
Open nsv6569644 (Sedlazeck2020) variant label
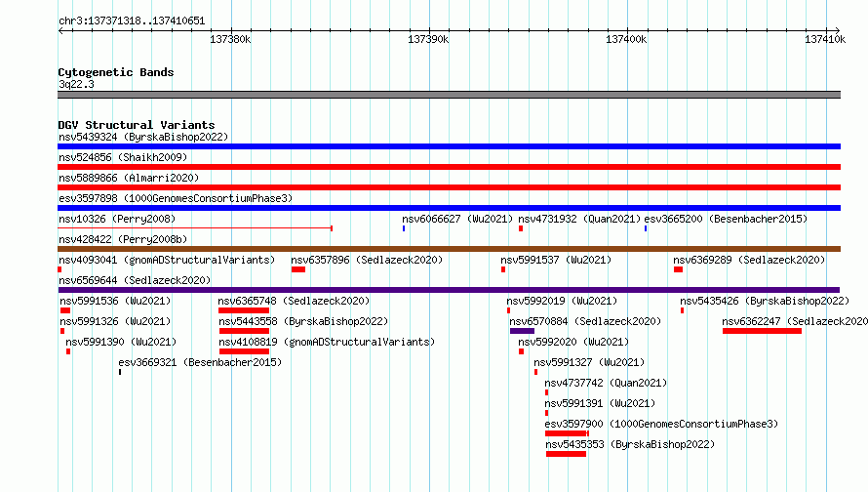(135, 280)
